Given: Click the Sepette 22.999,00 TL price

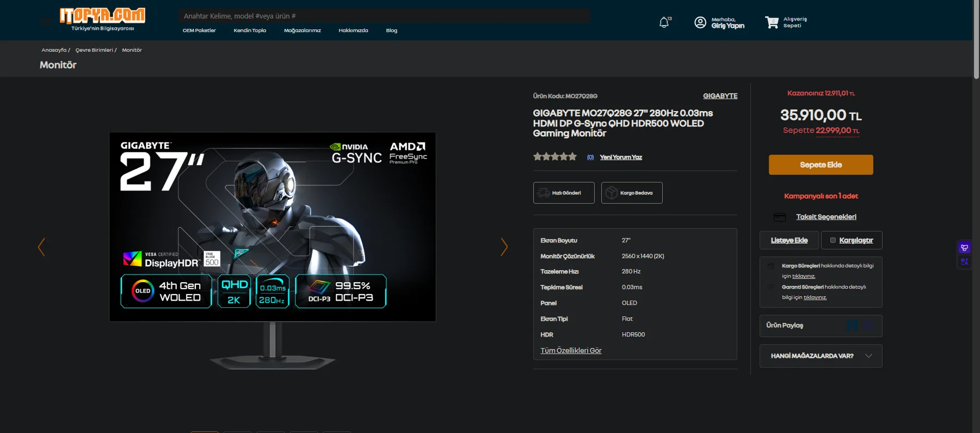Looking at the screenshot, I should click(x=821, y=130).
